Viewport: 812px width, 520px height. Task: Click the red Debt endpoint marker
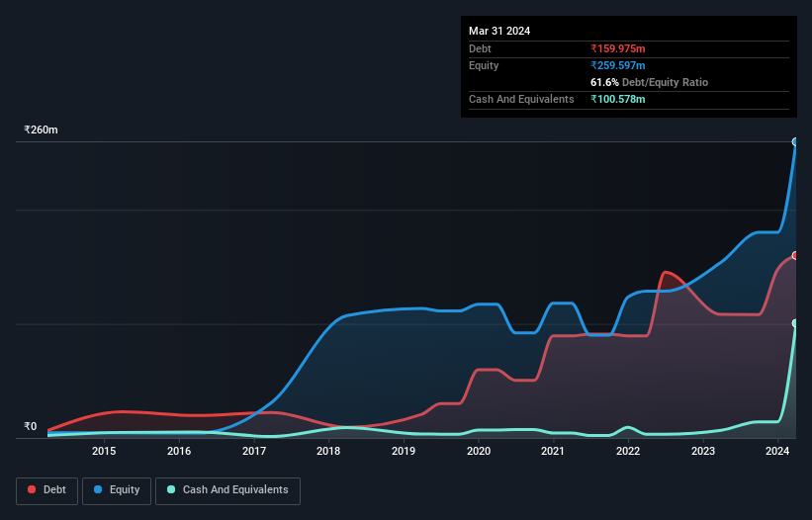pyautogui.click(x=795, y=256)
